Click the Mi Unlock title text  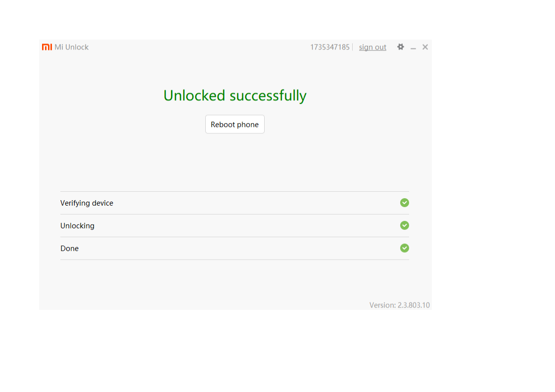click(72, 47)
